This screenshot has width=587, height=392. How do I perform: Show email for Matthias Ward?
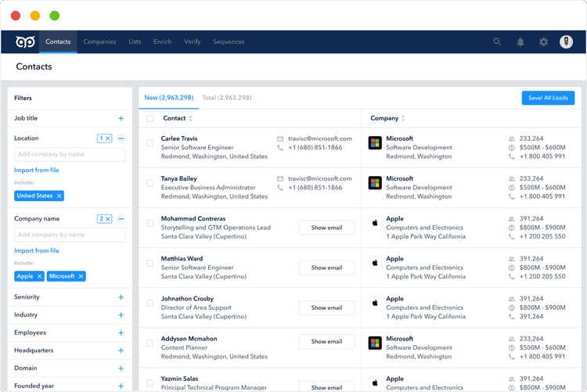[326, 268]
